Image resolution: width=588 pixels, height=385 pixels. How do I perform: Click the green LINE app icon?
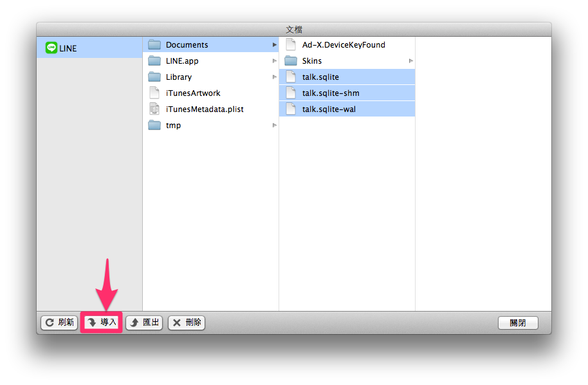tap(51, 48)
